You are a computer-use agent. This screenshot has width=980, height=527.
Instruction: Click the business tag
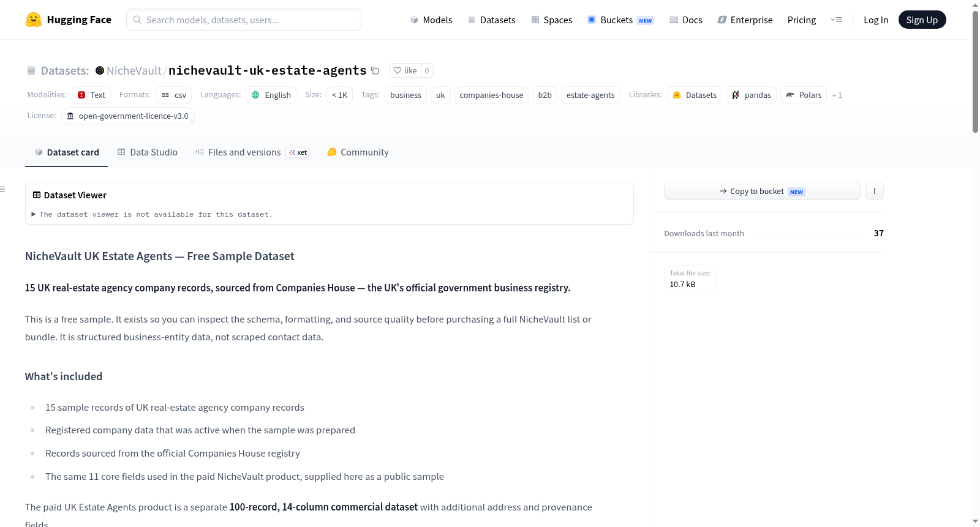(x=405, y=95)
